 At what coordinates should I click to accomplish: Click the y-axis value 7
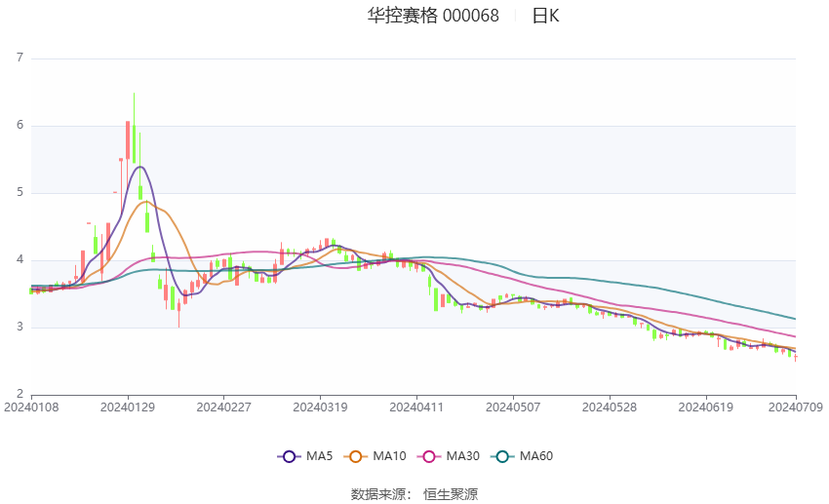[x=20, y=58]
